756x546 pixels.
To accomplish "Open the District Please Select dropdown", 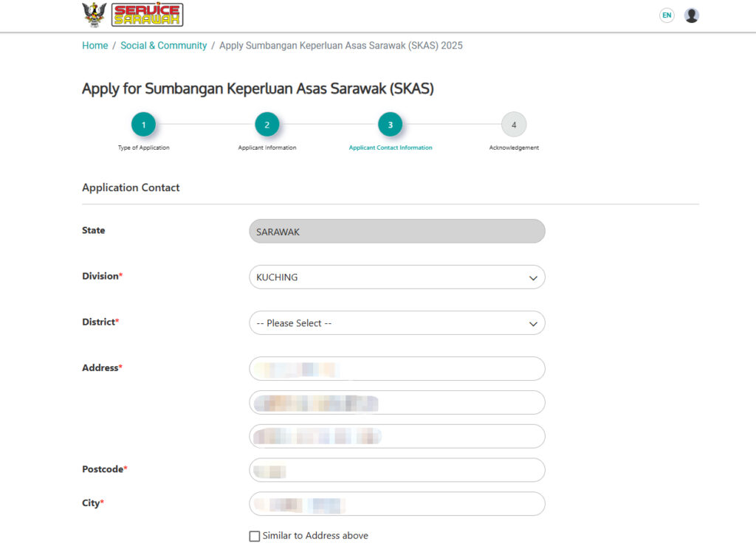I will pyautogui.click(x=397, y=323).
